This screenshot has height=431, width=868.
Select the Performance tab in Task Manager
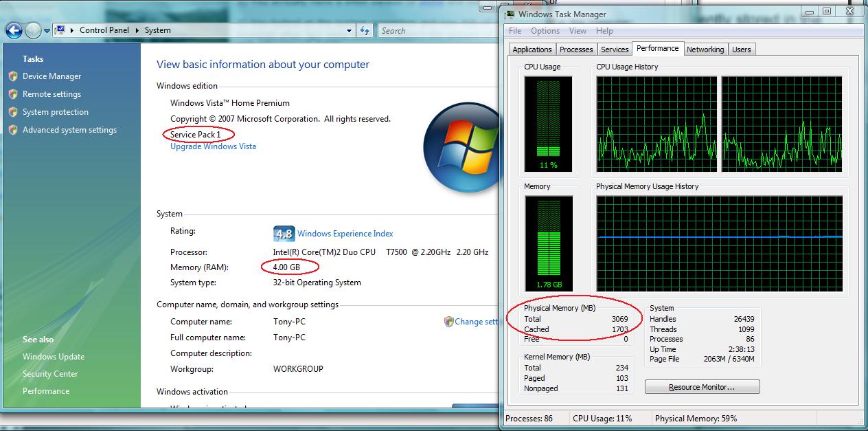point(658,48)
